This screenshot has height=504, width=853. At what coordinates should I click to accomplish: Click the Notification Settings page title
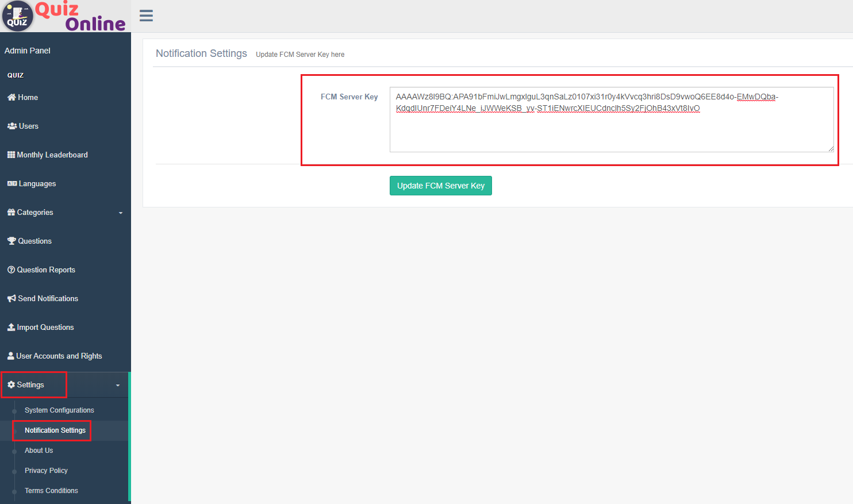click(x=201, y=53)
